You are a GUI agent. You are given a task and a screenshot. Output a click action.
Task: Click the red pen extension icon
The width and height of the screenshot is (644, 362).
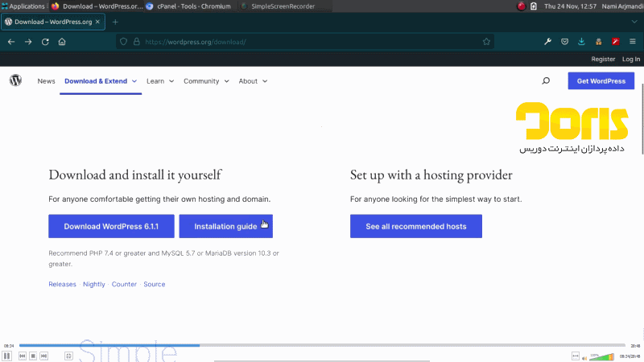click(x=615, y=42)
